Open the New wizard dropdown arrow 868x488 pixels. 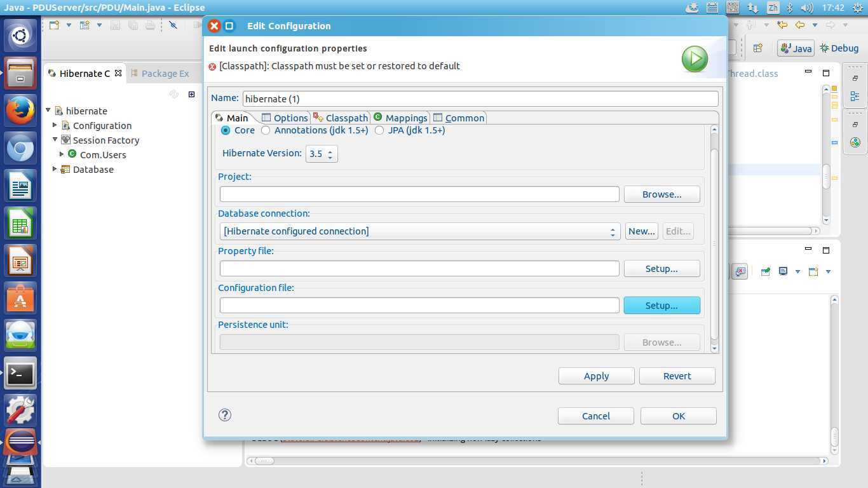point(69,25)
